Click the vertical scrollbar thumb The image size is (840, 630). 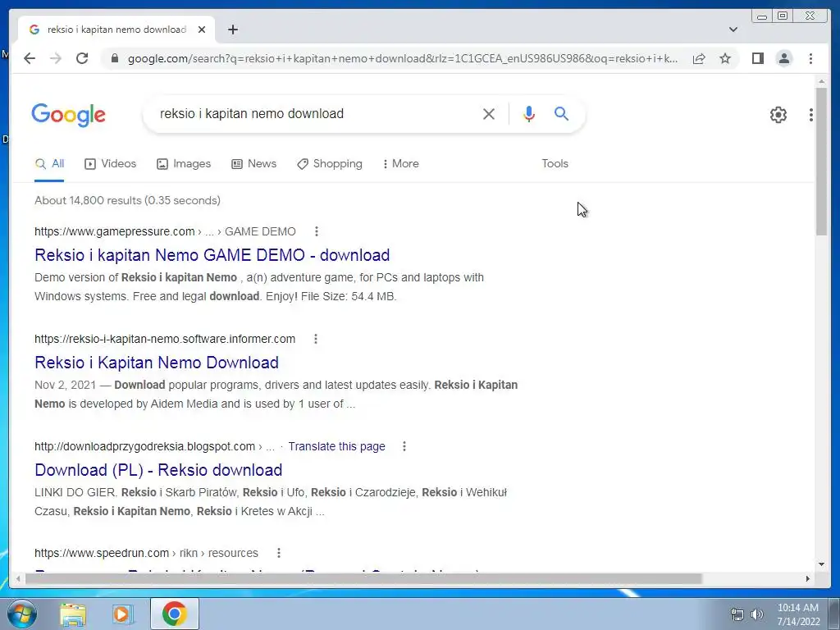(821, 161)
